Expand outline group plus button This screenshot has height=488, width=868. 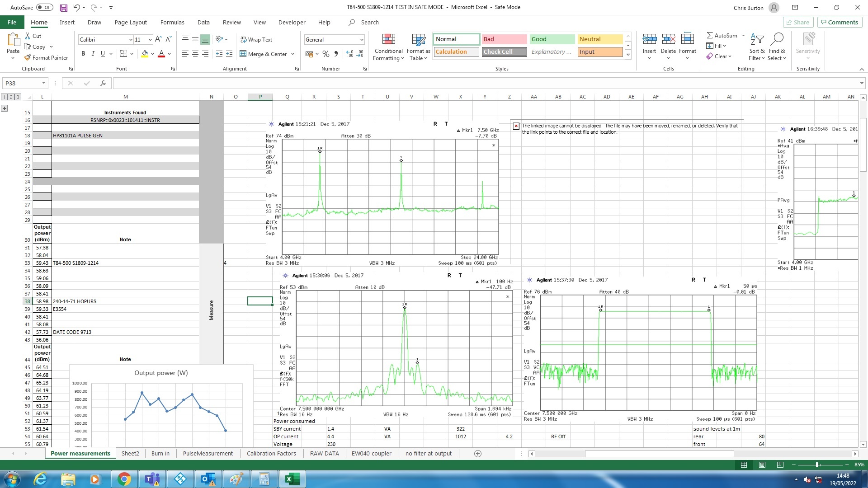coord(5,108)
